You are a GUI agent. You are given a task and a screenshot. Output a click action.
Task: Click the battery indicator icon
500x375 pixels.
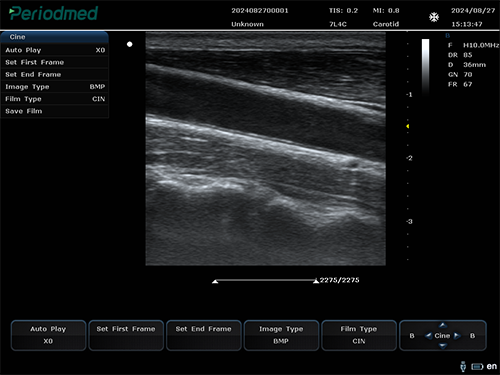tap(477, 367)
